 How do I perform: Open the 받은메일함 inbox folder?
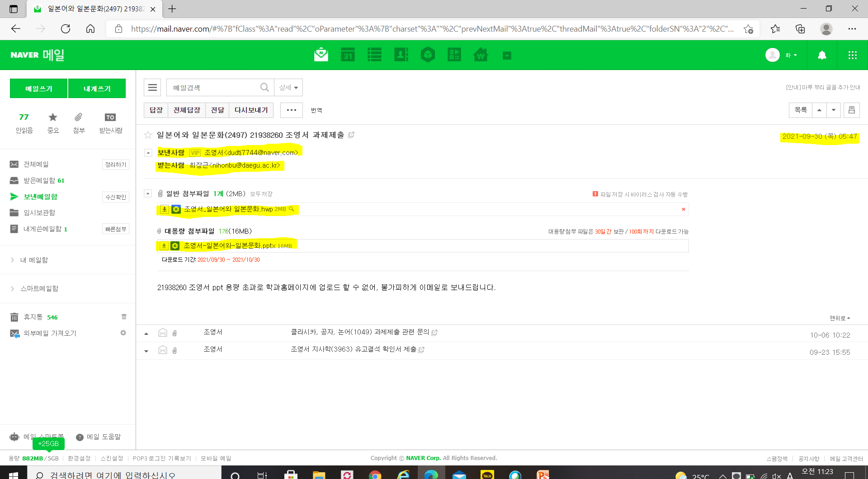point(39,180)
